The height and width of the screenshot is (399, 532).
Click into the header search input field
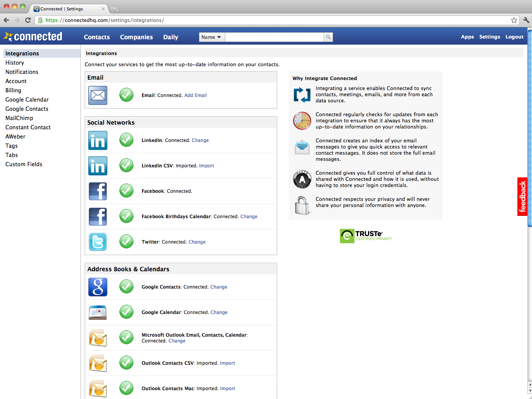(x=274, y=37)
